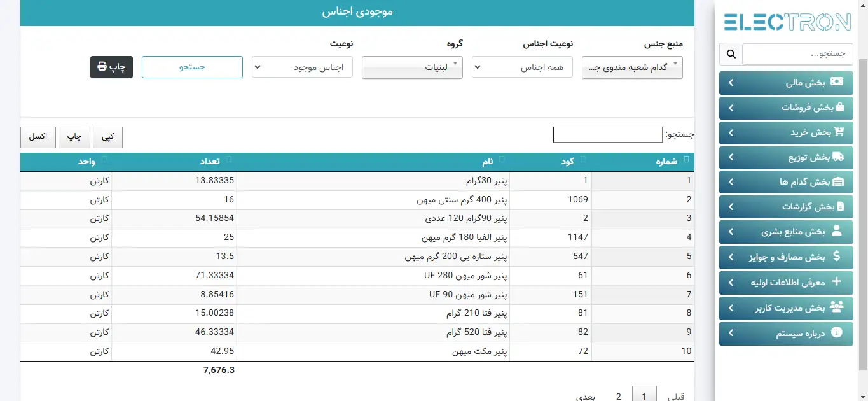This screenshot has height=401, width=868.
Task: Sort table by the تعداد column header
Action: tap(214, 162)
